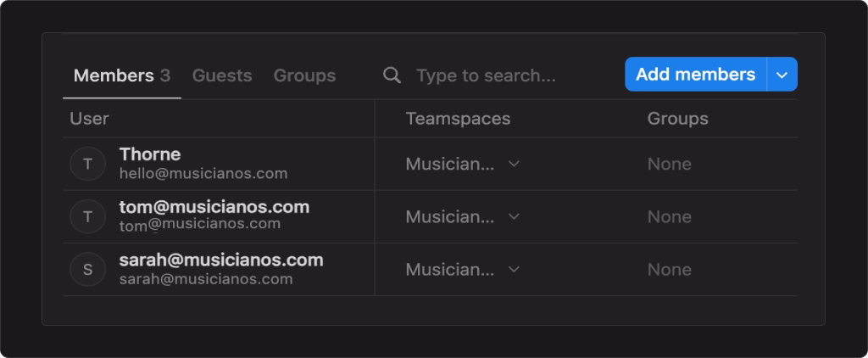Screen dimensions: 868x358
Task: Click the Teamspaces column header
Action: coord(458,119)
